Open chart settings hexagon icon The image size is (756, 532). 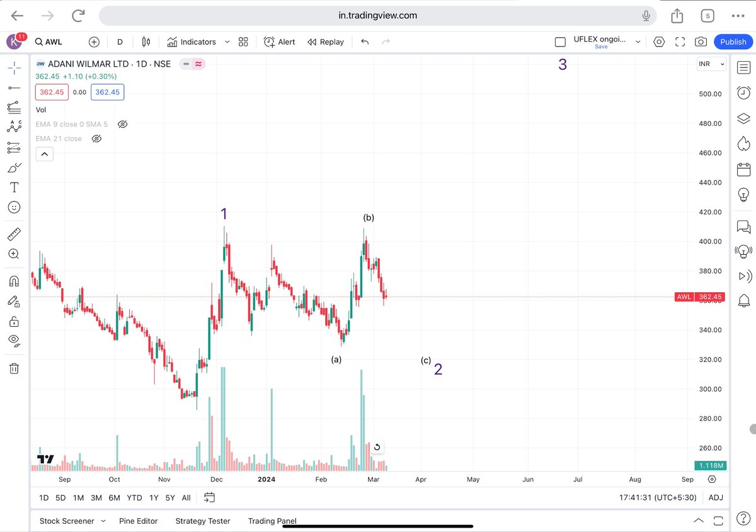tap(659, 42)
